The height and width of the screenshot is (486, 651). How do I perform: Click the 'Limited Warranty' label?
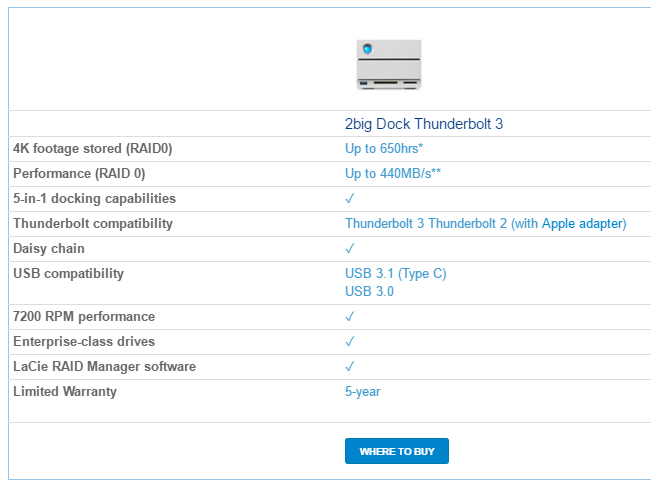coord(65,391)
